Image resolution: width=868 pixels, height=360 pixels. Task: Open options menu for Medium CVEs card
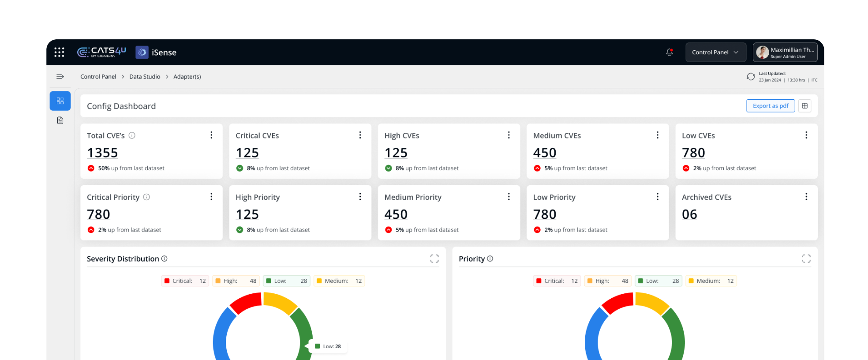[x=657, y=135]
